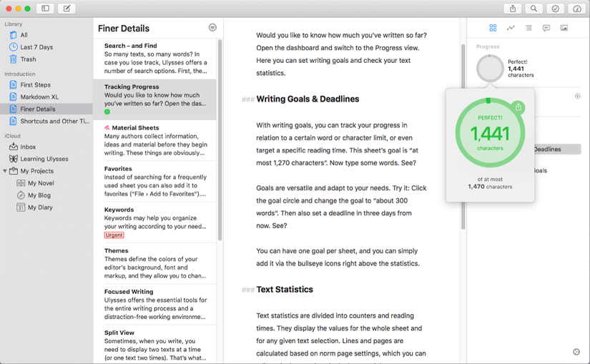Select All in the Library
The height and width of the screenshot is (364, 590).
(46, 35)
